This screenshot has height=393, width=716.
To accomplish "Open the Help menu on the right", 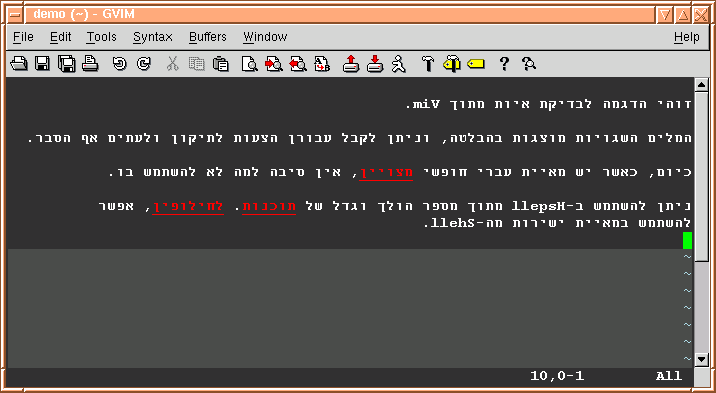I will click(x=686, y=37).
